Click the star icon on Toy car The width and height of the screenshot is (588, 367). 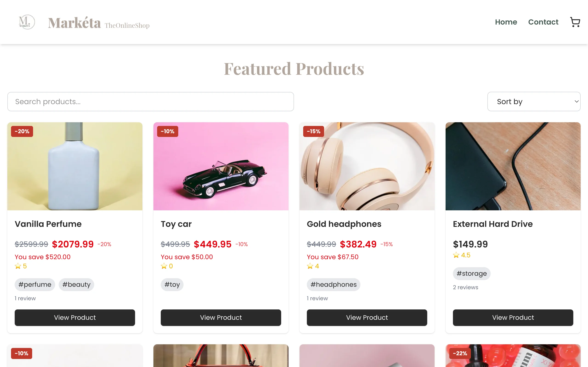[x=164, y=266]
